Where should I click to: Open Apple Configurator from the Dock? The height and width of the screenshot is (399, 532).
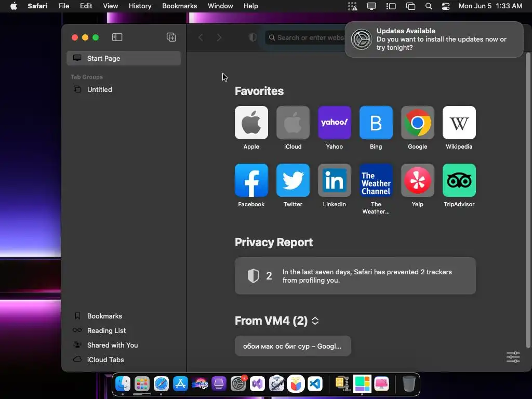point(219,384)
